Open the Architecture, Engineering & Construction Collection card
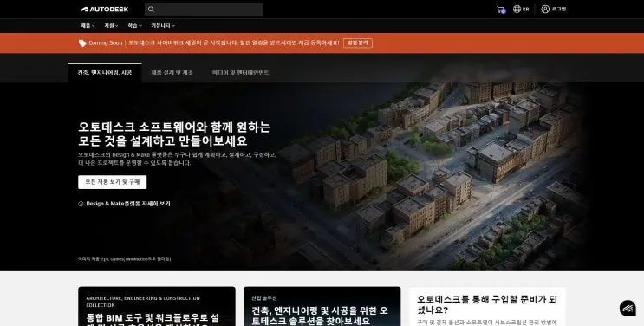 coord(157,306)
